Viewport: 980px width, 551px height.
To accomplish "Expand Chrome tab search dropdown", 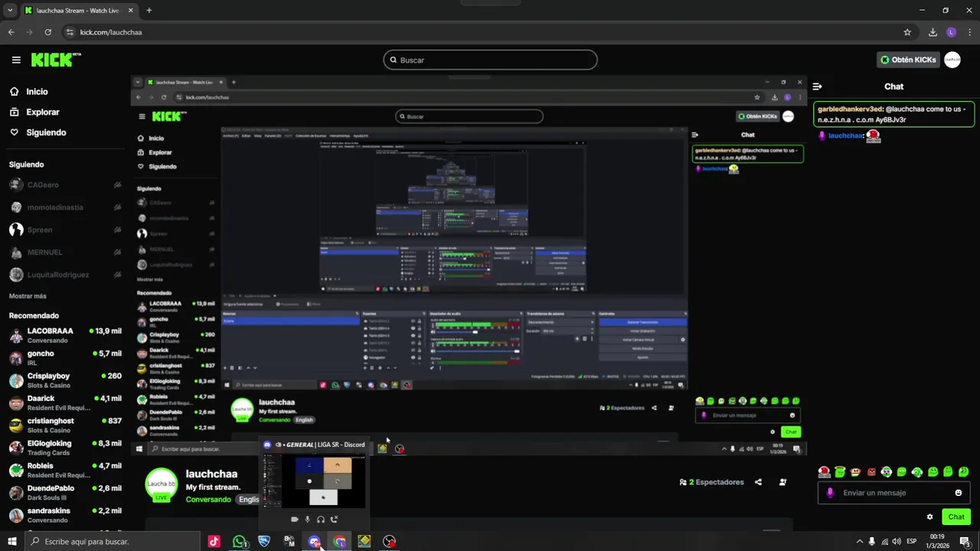I will pyautogui.click(x=10, y=11).
